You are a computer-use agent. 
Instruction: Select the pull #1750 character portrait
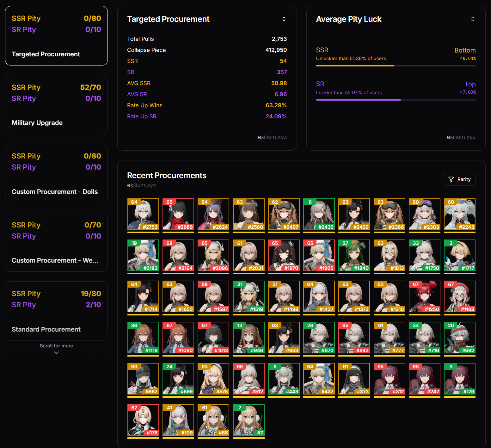425,255
